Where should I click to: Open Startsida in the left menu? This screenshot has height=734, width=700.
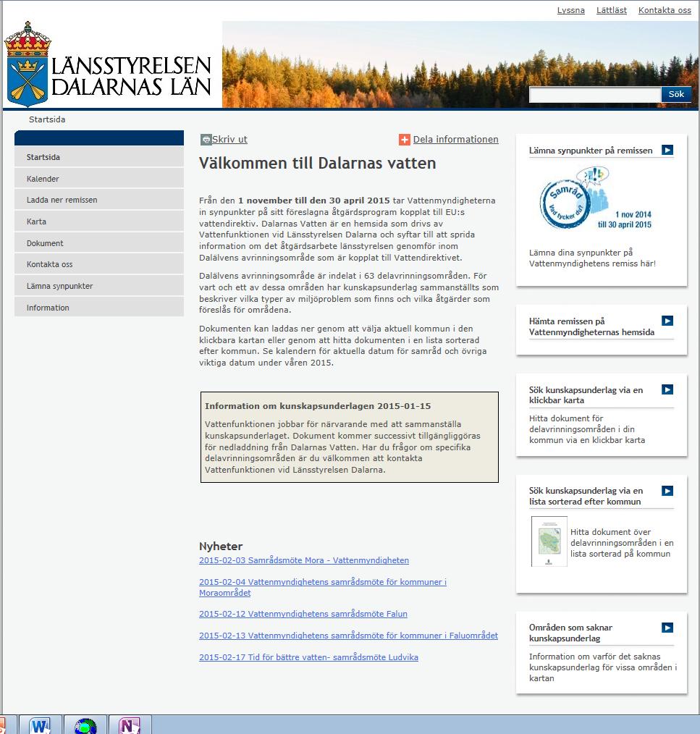(x=98, y=157)
